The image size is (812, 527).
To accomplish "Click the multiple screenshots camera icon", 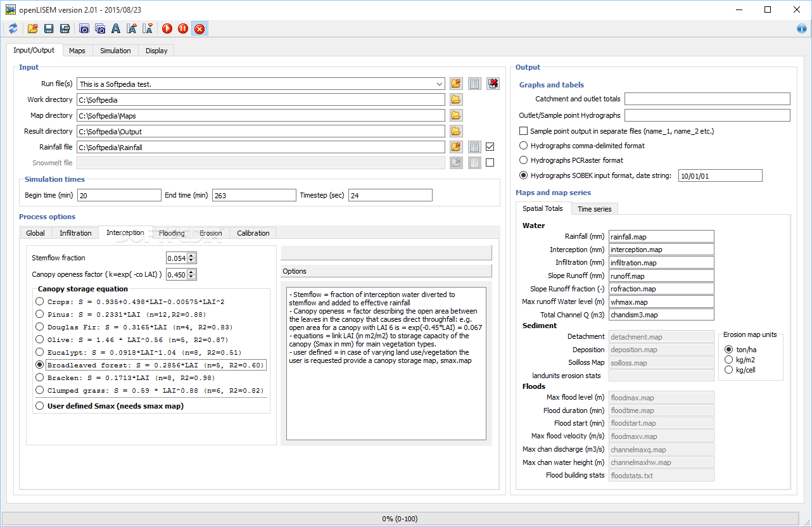I will click(100, 29).
